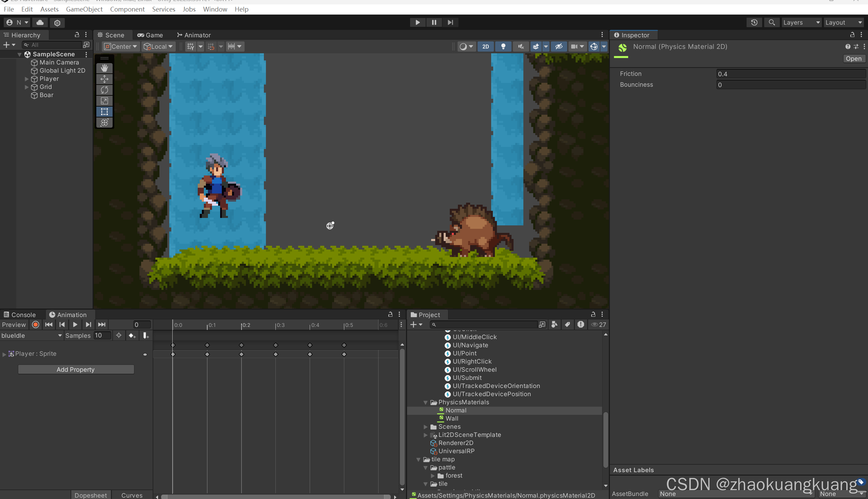Open the Layers dropdown

801,22
